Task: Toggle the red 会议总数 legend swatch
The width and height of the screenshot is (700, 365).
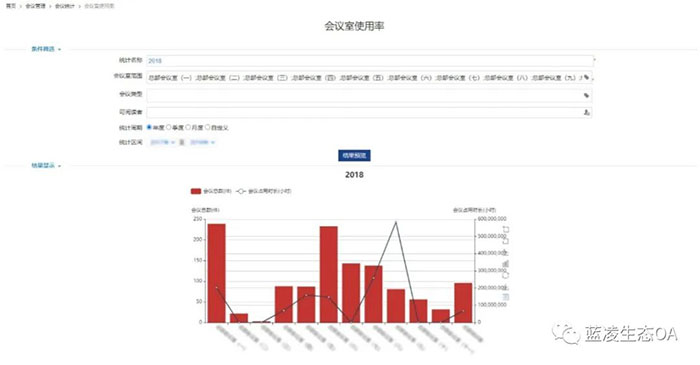Action: (196, 191)
